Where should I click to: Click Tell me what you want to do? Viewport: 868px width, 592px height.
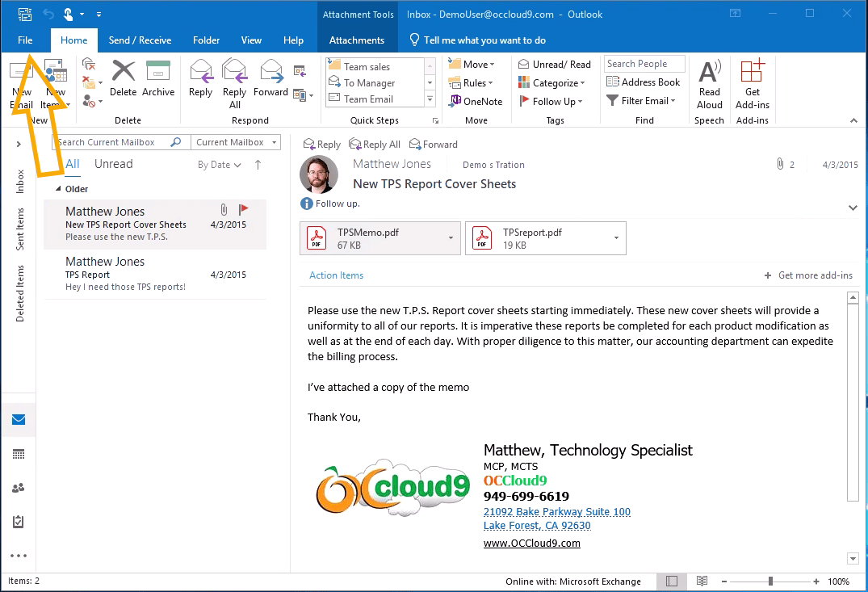(x=477, y=40)
